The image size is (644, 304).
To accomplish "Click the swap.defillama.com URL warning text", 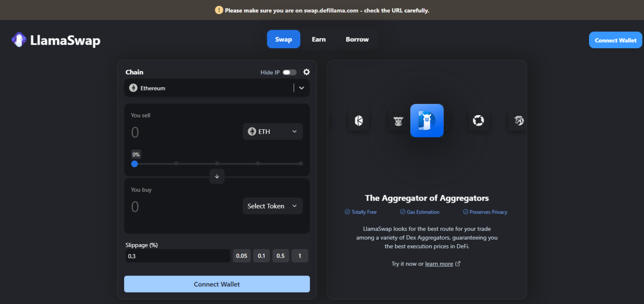I will (327, 10).
